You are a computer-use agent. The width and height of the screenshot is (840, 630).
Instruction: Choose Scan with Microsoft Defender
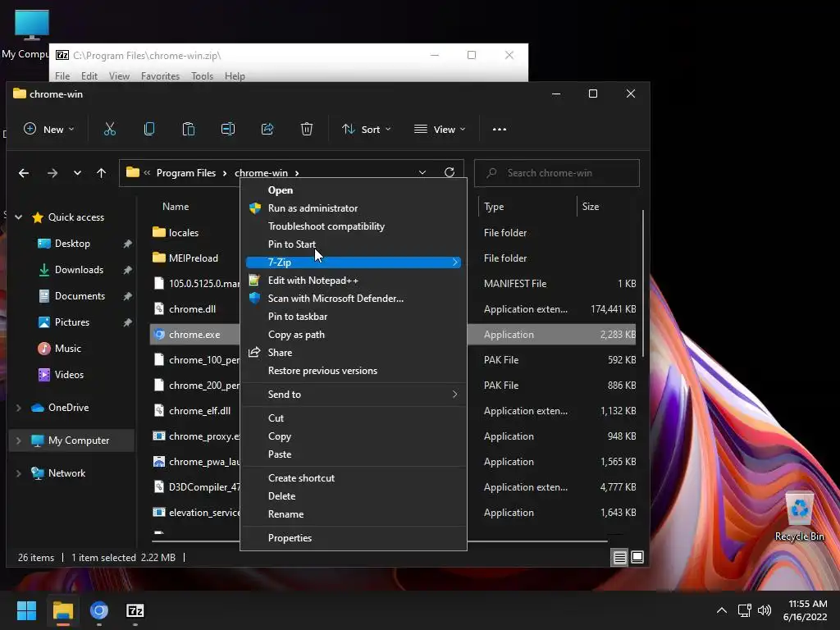pyautogui.click(x=354, y=299)
